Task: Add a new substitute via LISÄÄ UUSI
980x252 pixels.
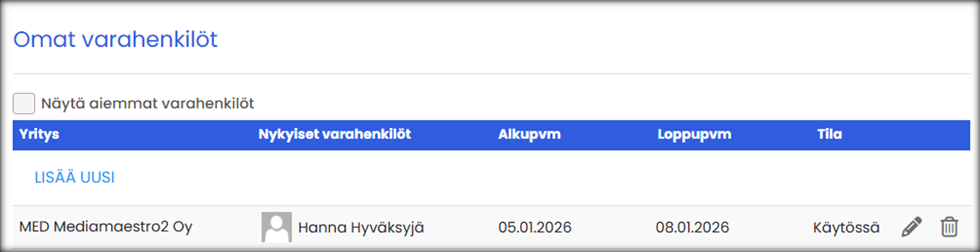Action: (x=74, y=178)
